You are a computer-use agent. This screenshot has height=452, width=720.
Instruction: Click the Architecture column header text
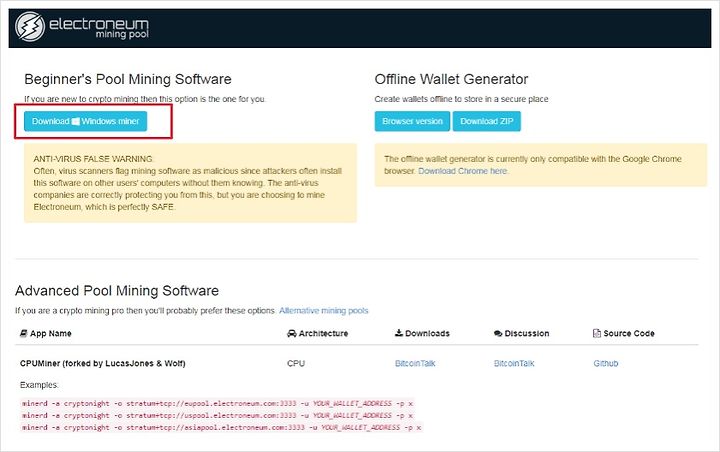323,333
